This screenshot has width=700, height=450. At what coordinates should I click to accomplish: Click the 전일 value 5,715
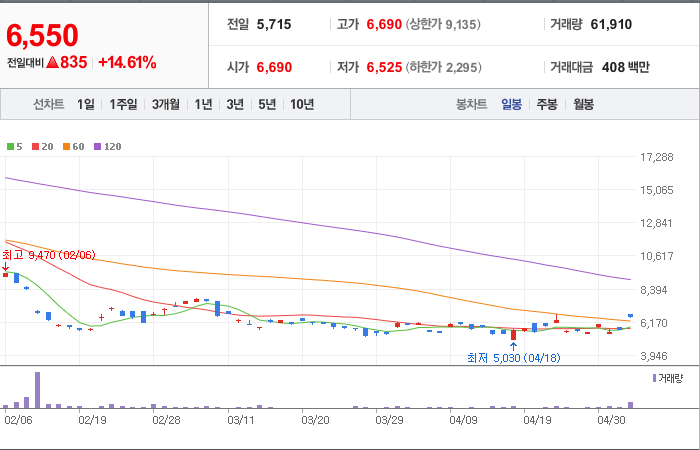pyautogui.click(x=274, y=24)
